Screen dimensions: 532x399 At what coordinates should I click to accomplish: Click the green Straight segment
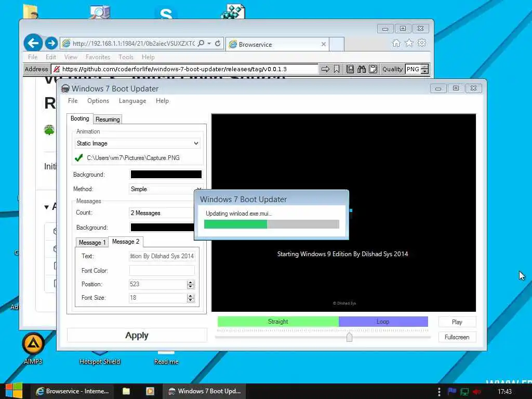tap(278, 322)
